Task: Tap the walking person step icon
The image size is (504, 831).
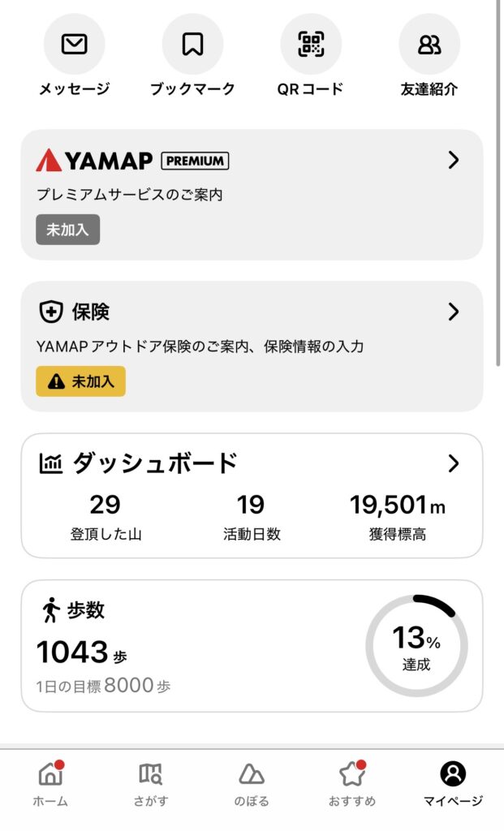Action: pos(50,609)
